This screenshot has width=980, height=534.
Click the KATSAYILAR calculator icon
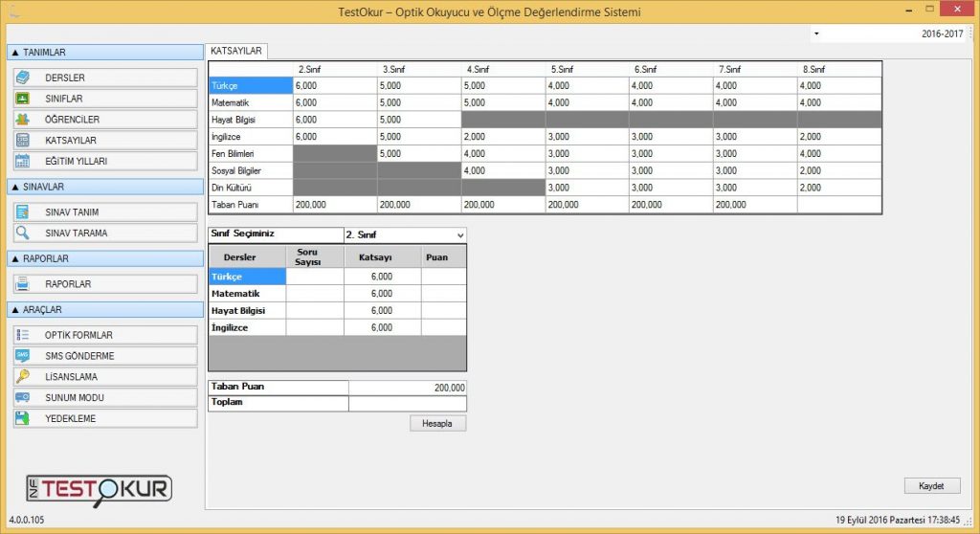(x=23, y=140)
